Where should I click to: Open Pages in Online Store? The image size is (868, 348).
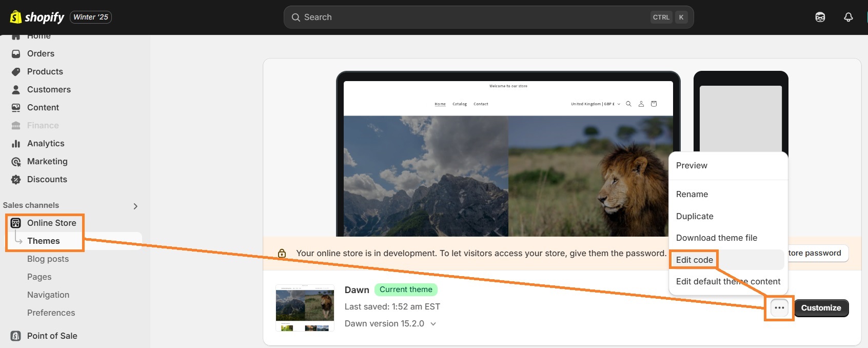point(40,277)
